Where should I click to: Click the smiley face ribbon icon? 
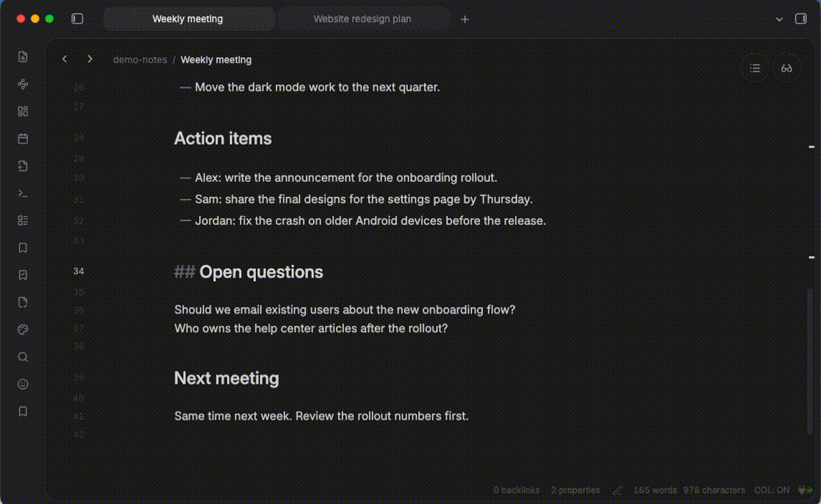pyautogui.click(x=23, y=384)
